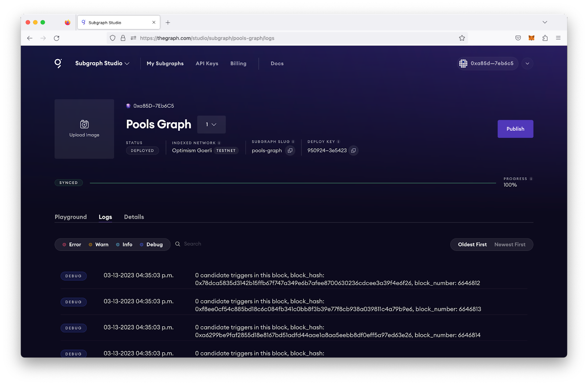Switch to the Playground tab
Image resolution: width=588 pixels, height=385 pixels.
(71, 217)
